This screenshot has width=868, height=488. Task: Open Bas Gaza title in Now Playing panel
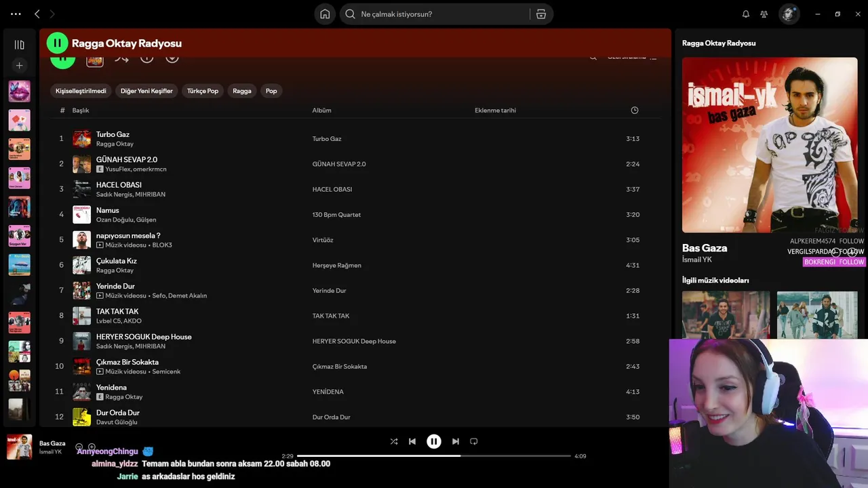point(705,248)
